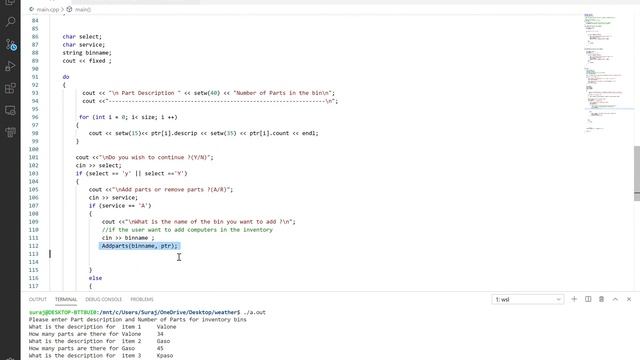Click the 'do' keyword on line 91
640x360 pixels.
66,77
